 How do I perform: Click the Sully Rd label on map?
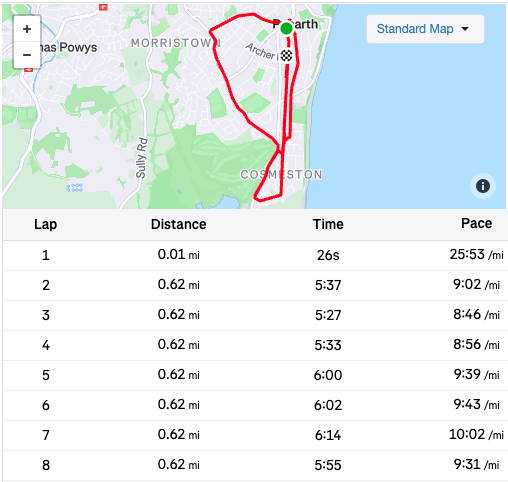click(x=141, y=157)
